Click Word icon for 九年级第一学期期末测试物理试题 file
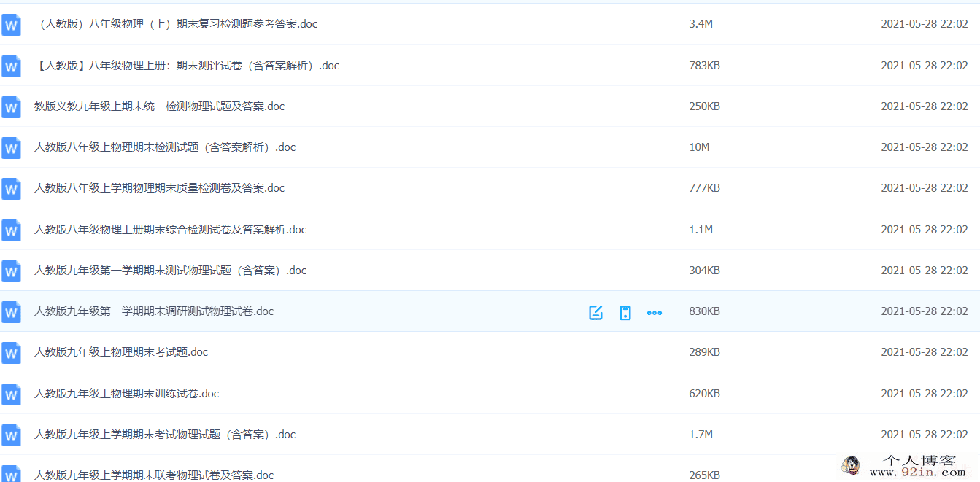The image size is (980, 482). point(11,271)
